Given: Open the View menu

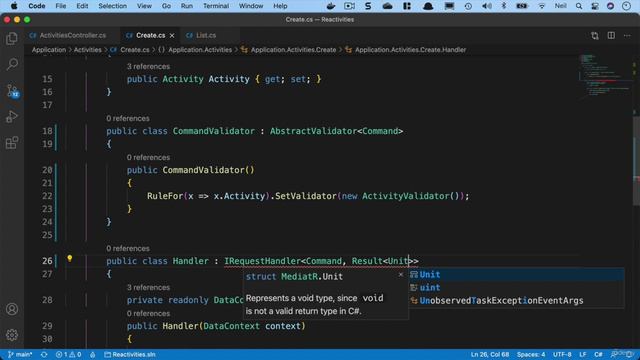Looking at the screenshot, I should pyautogui.click(x=144, y=6).
